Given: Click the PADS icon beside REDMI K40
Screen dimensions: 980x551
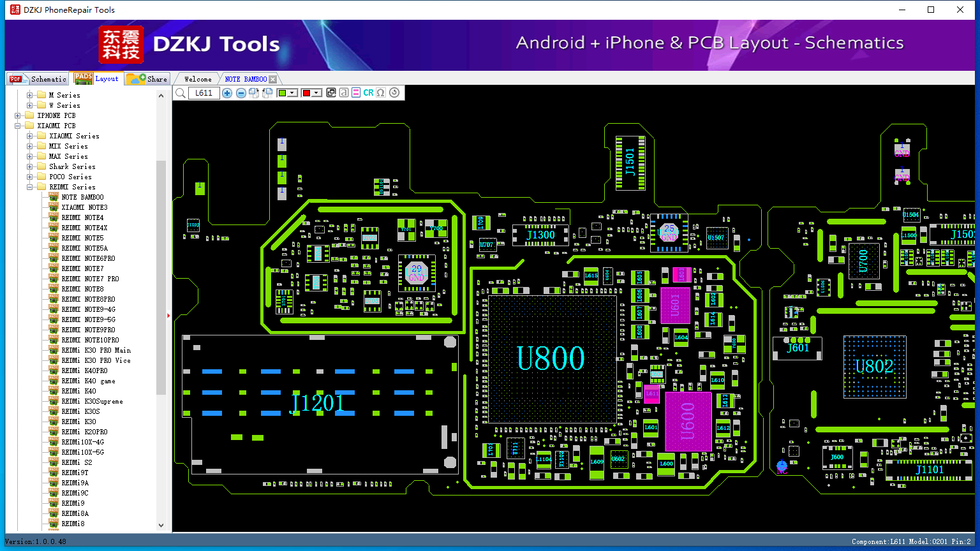Looking at the screenshot, I should pos(54,391).
